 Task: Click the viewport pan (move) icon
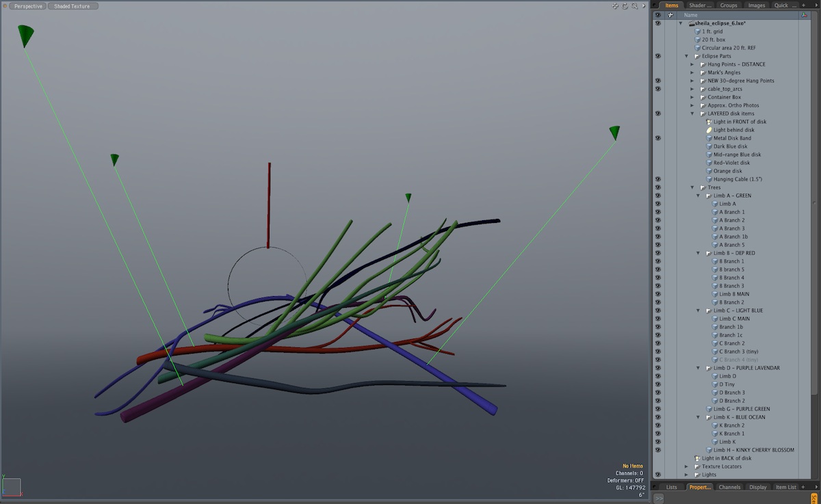click(x=615, y=6)
